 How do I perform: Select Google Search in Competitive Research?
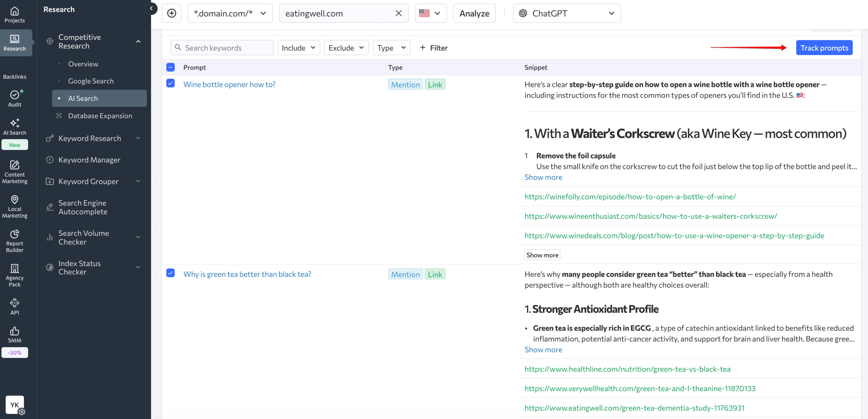91,81
